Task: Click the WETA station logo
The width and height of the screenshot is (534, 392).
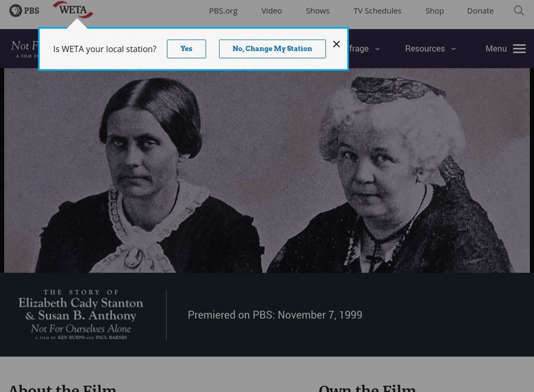Action: point(73,10)
